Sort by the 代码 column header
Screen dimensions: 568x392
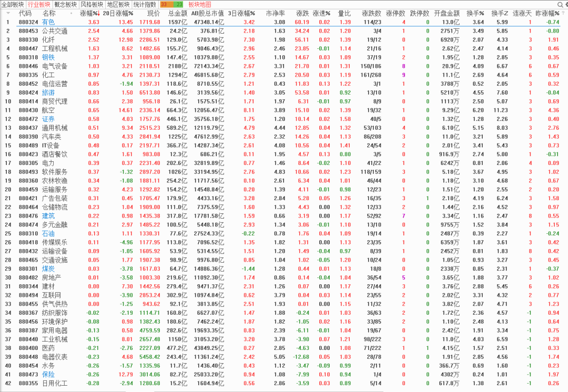25,13
